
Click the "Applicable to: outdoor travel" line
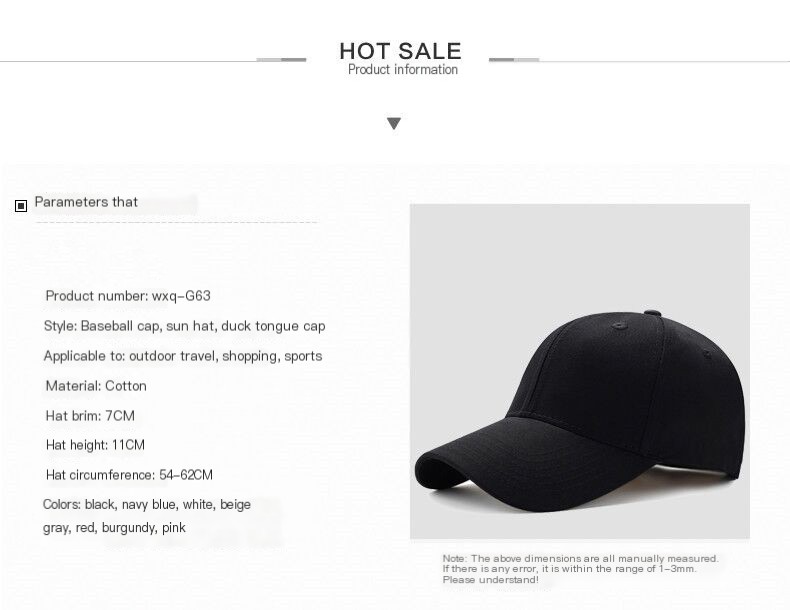[x=183, y=356]
